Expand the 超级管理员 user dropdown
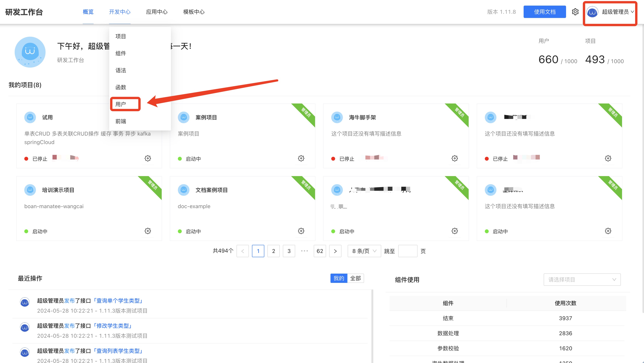 pos(610,12)
